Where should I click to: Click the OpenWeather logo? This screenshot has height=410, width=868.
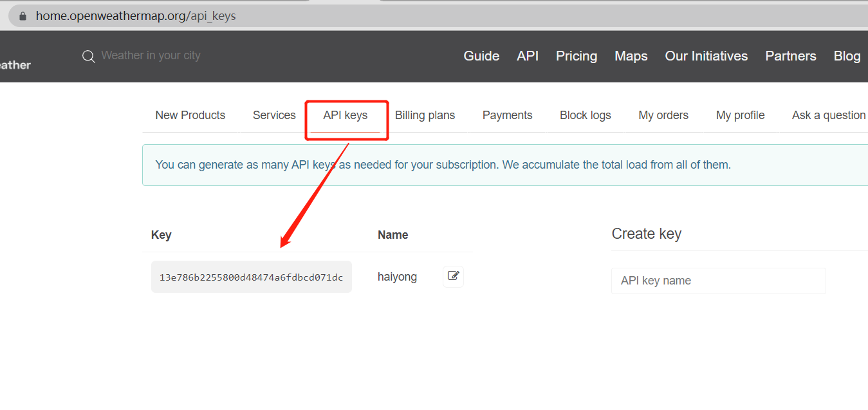(14, 64)
